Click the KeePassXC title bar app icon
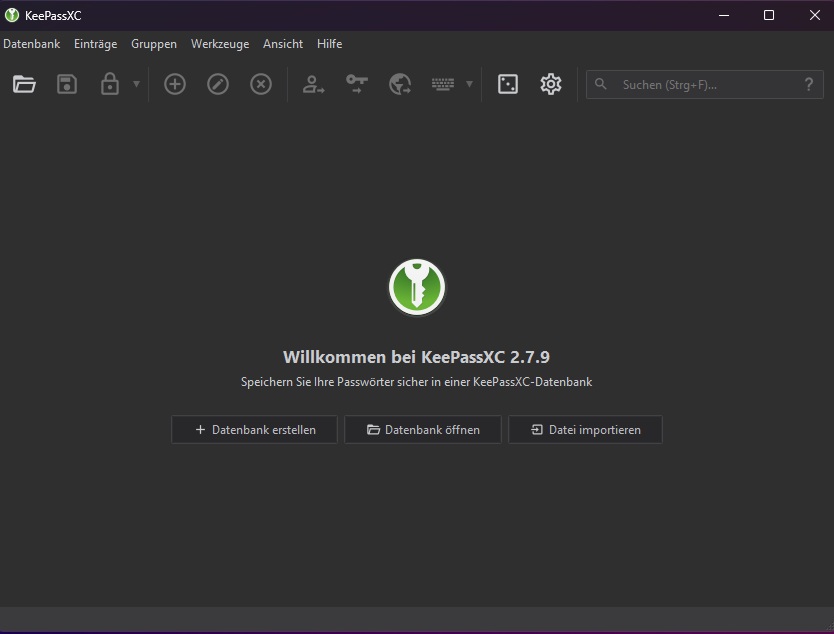The image size is (834, 634). (x=12, y=15)
